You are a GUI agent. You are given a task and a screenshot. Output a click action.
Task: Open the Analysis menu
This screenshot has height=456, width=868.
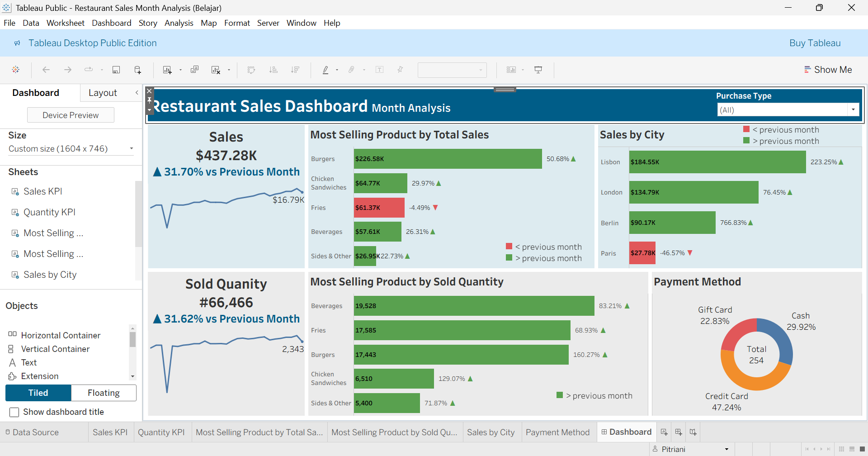pyautogui.click(x=179, y=23)
